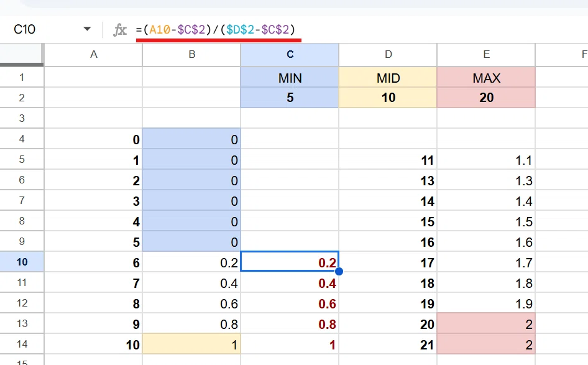Viewport: 588px width, 365px height.
Task: Select cell D10 containing 17
Action: [x=388, y=262]
